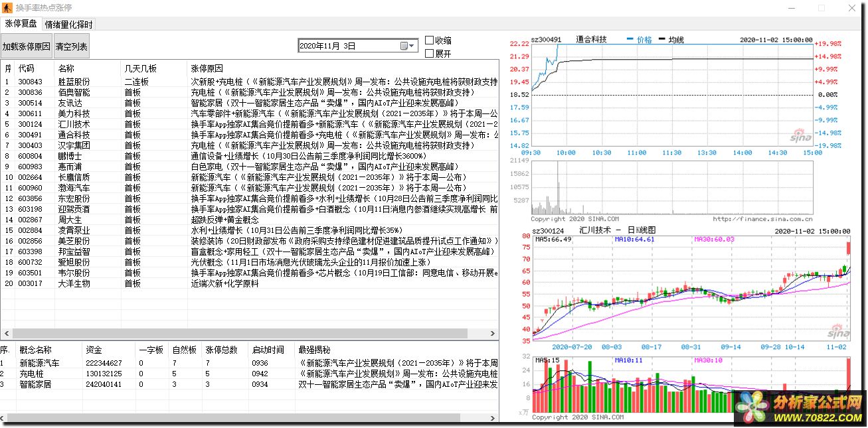Open calendar icon in date field
Image resolution: width=868 pixels, height=428 pixels.
point(404,46)
